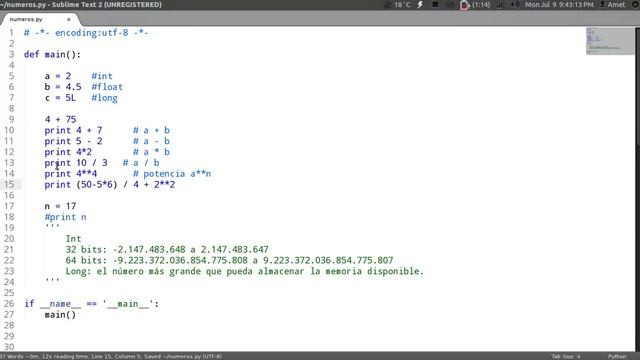Click the '# a * b' comment
This screenshot has width=640, height=360.
coord(151,152)
